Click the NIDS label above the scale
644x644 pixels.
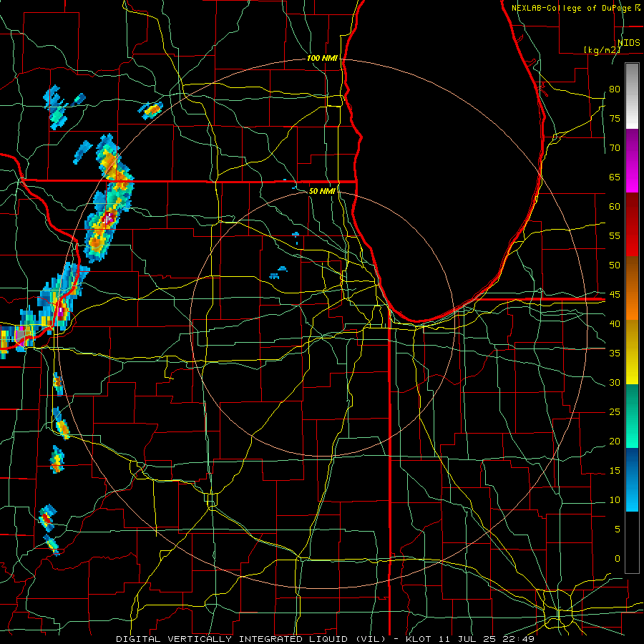[x=628, y=43]
